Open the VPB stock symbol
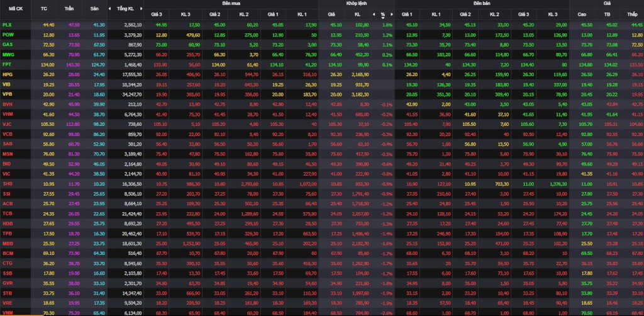The height and width of the screenshot is (316, 644). point(7,94)
